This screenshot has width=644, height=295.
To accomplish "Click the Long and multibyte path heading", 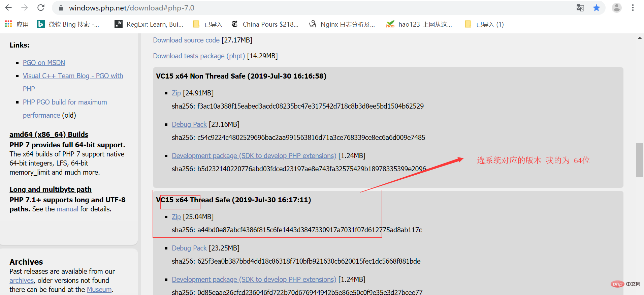I will pyautogui.click(x=51, y=189).
